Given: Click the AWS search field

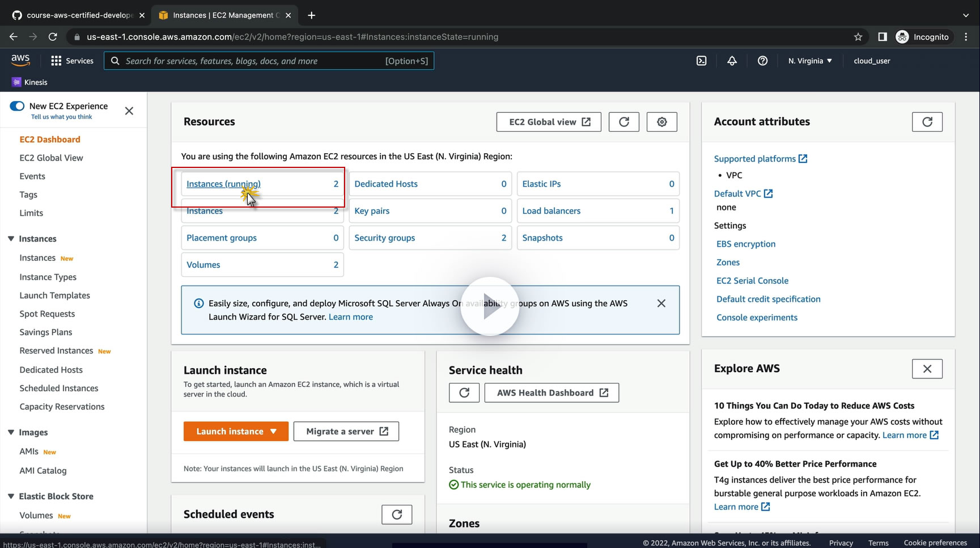Looking at the screenshot, I should coord(269,61).
